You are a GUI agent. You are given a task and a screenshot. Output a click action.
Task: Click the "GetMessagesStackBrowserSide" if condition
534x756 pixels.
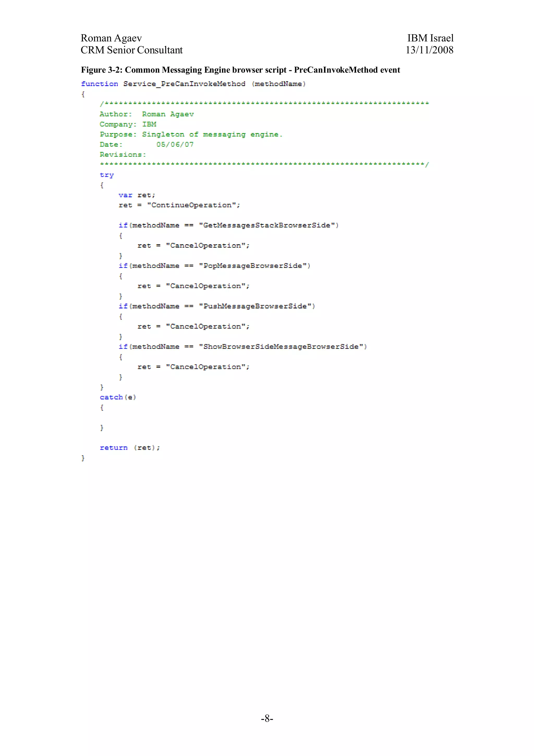click(x=229, y=226)
